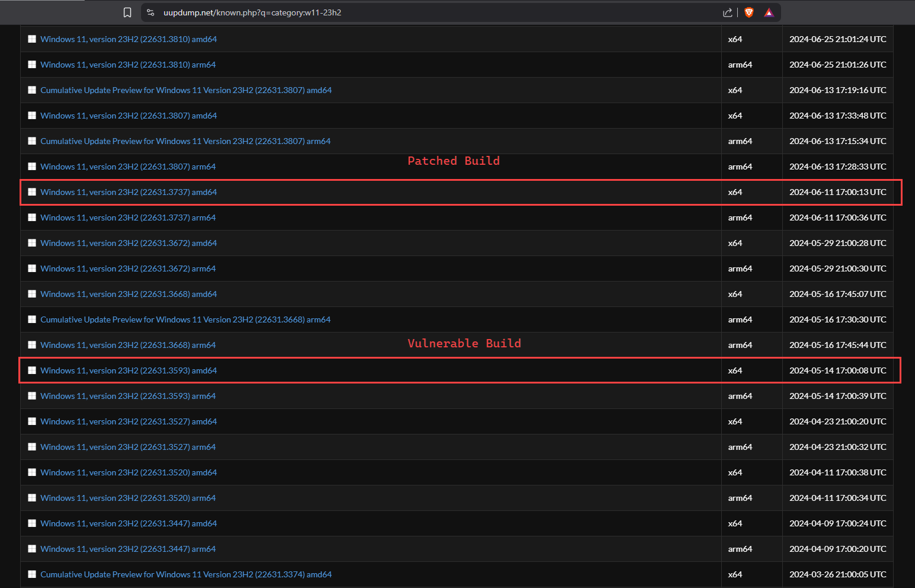Click date 2024-04-09 17:00:20 UTC
Screen dimensions: 915x588
(x=838, y=549)
